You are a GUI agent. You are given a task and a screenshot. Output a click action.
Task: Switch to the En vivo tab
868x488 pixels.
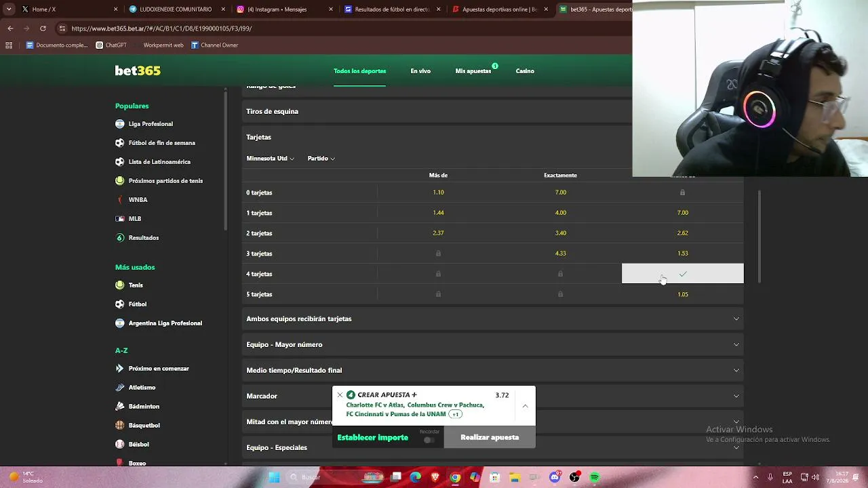tap(420, 71)
